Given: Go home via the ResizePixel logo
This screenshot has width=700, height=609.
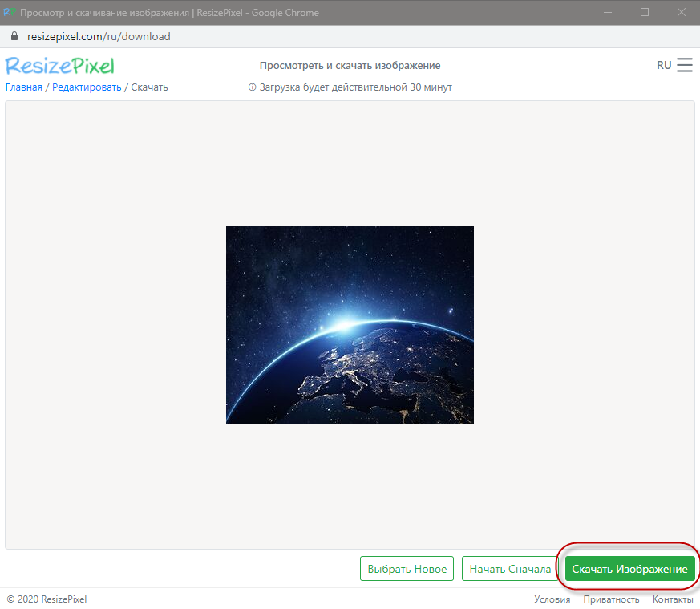Looking at the screenshot, I should tap(60, 66).
